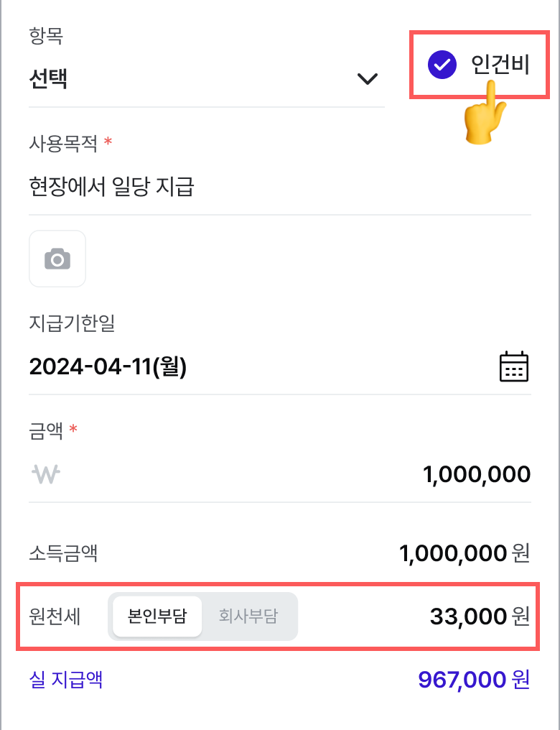
Task: Click the 실 지급액 label
Action: pos(65,680)
